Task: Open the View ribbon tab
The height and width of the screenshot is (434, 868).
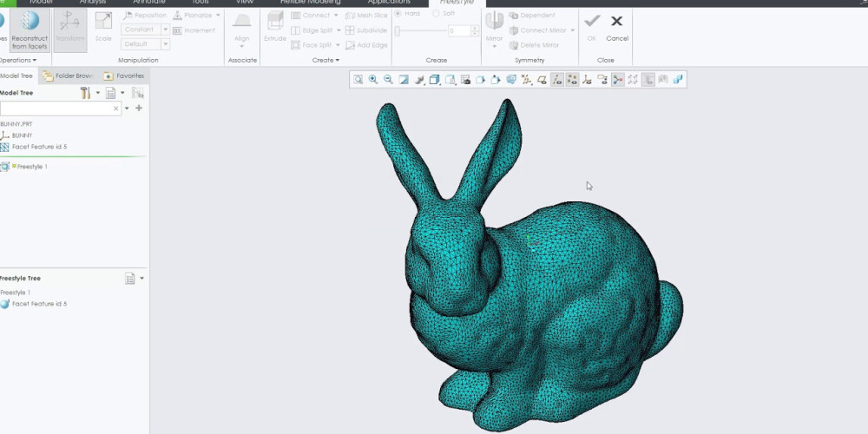Action: [244, 3]
